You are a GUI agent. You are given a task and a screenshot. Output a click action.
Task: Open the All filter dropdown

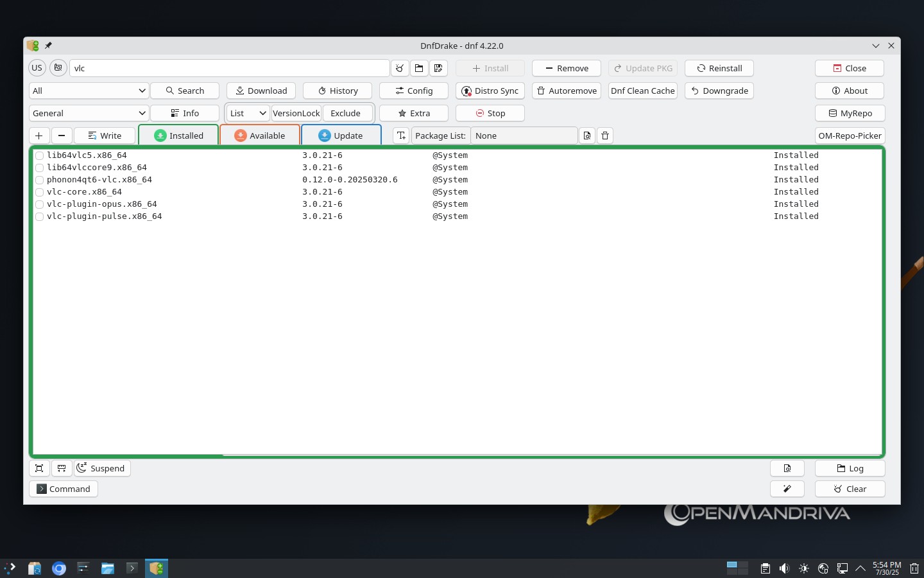[x=89, y=91]
